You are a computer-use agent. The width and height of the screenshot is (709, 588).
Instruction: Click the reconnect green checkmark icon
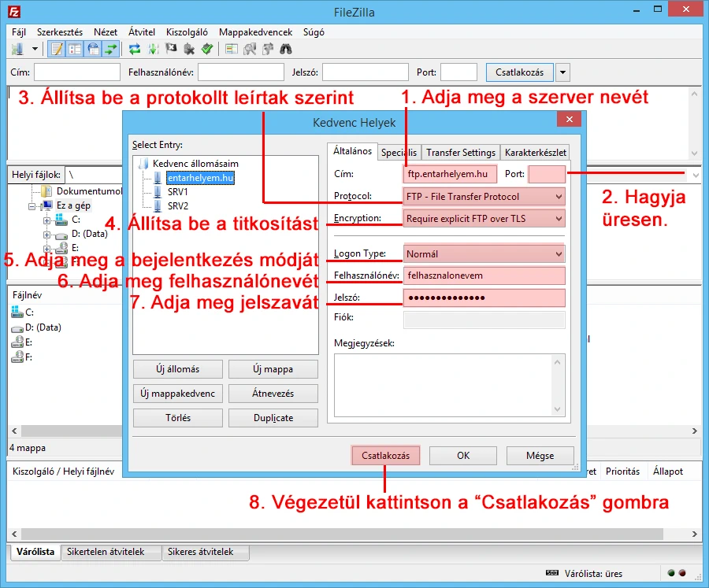[x=207, y=49]
